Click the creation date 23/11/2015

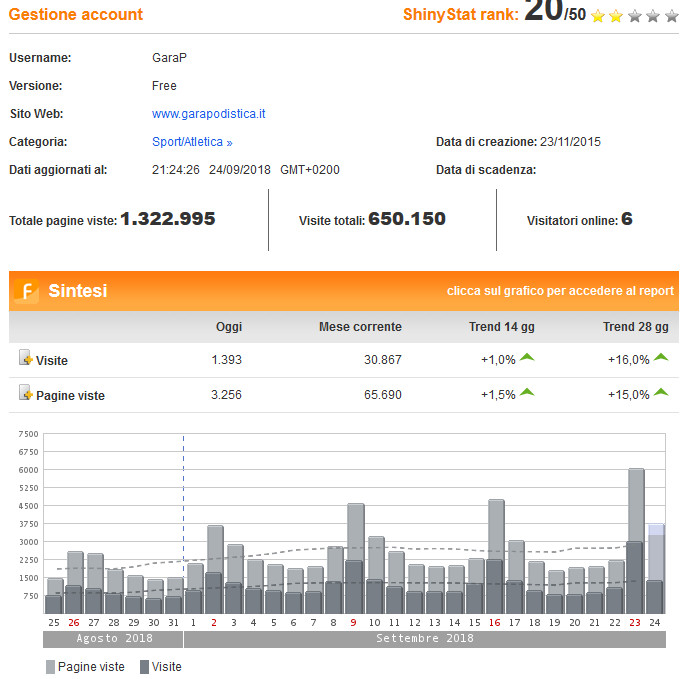[x=570, y=142]
